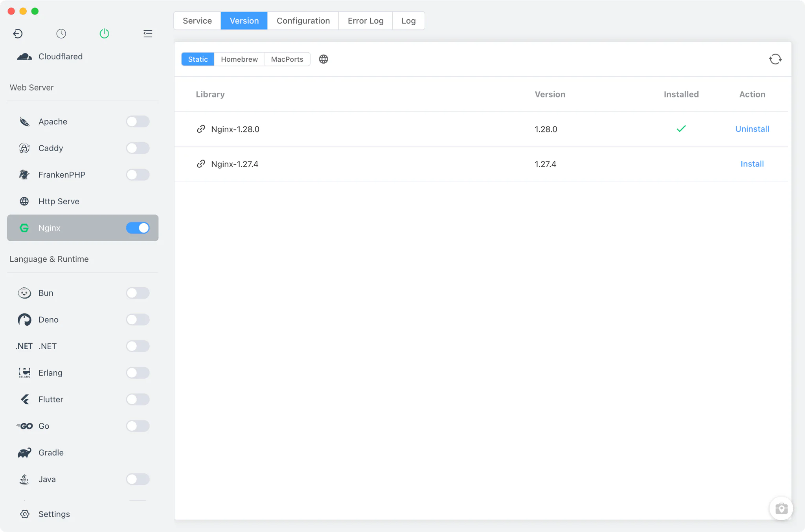Select Gradle in the sidebar
The image size is (805, 532).
(83, 453)
